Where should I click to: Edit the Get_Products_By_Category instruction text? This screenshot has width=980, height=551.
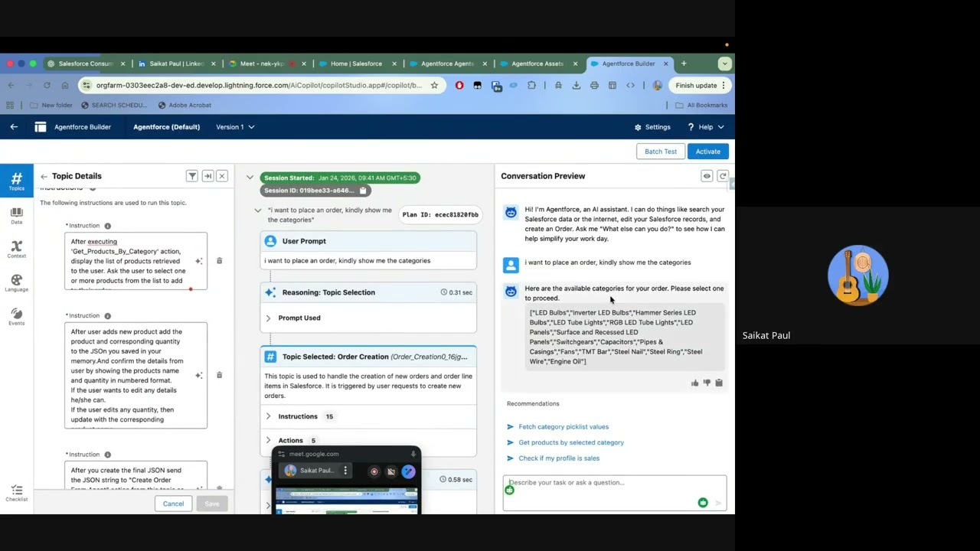[136, 261]
